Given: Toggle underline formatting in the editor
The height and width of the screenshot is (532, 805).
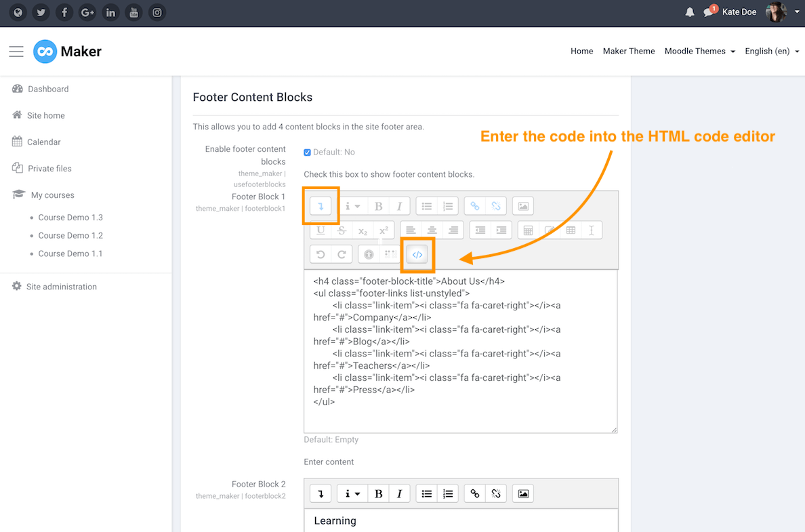Looking at the screenshot, I should click(x=320, y=230).
